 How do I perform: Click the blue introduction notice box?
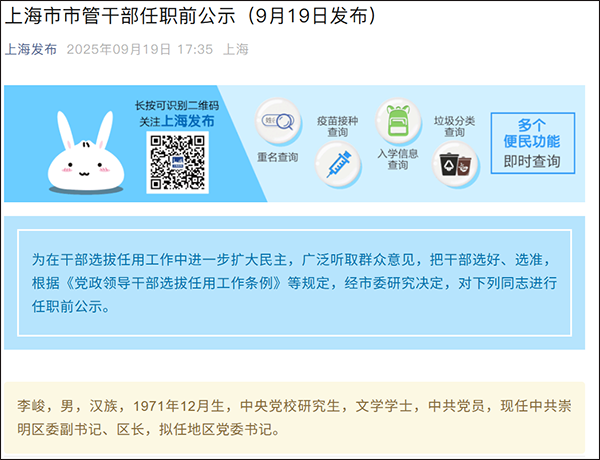[x=295, y=283]
